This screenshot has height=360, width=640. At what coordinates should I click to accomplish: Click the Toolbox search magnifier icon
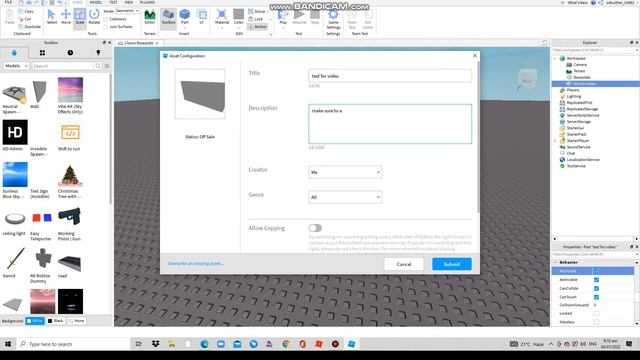point(98,66)
